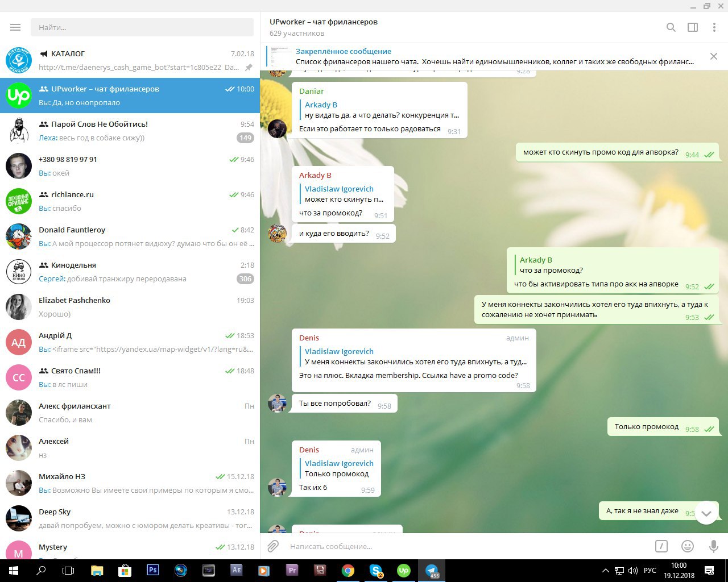Toggle the group info side panel
Viewport: 728px width, 582px height.
coord(693,27)
